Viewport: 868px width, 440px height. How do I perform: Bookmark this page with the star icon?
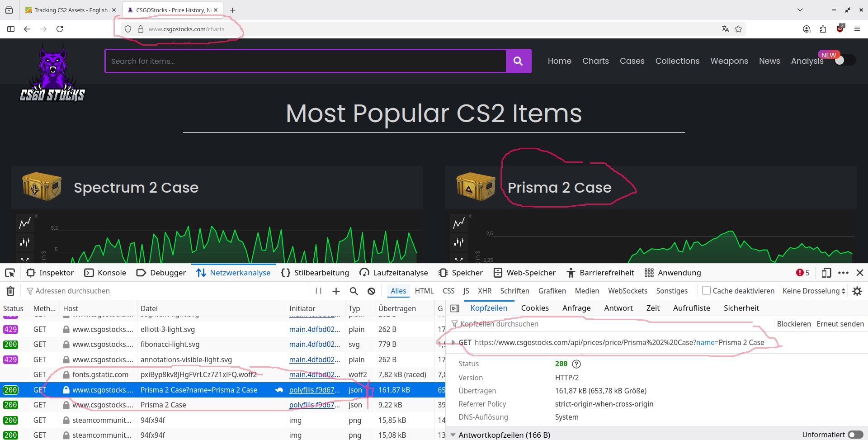[738, 29]
